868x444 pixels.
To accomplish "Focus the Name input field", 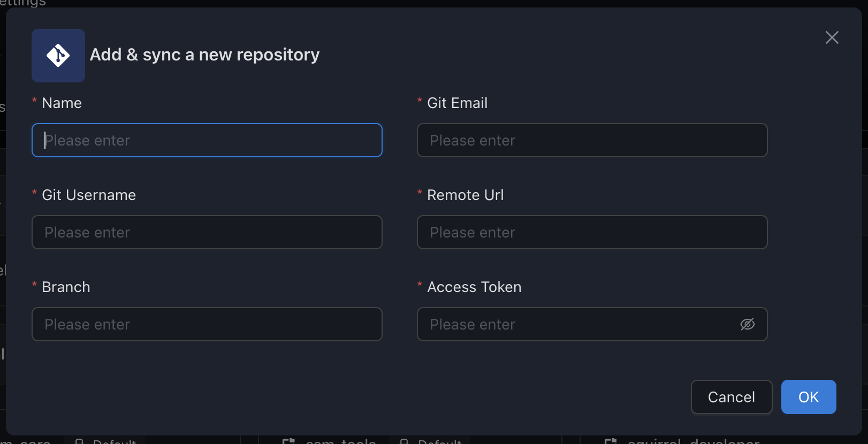I will (207, 140).
